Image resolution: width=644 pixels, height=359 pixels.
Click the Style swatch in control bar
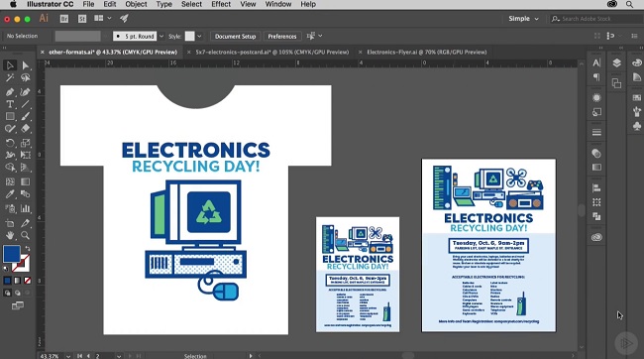point(190,36)
